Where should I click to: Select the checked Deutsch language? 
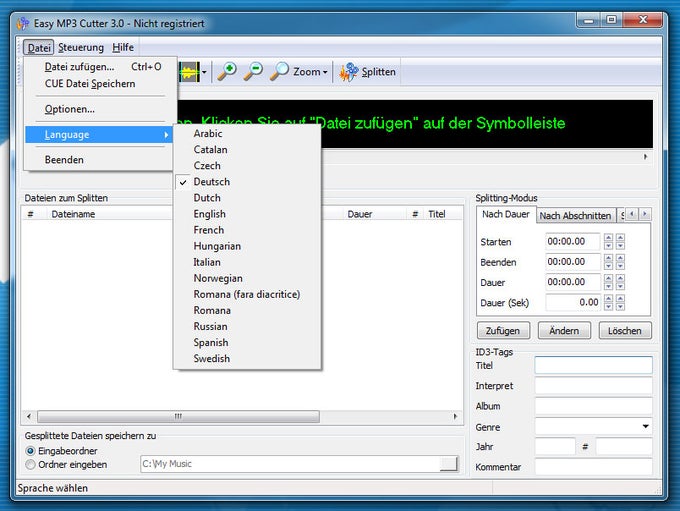pos(247,182)
